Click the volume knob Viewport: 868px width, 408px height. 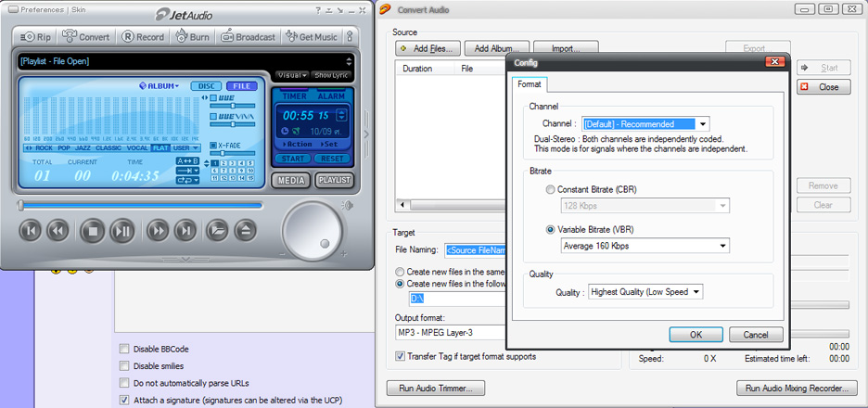tap(313, 230)
